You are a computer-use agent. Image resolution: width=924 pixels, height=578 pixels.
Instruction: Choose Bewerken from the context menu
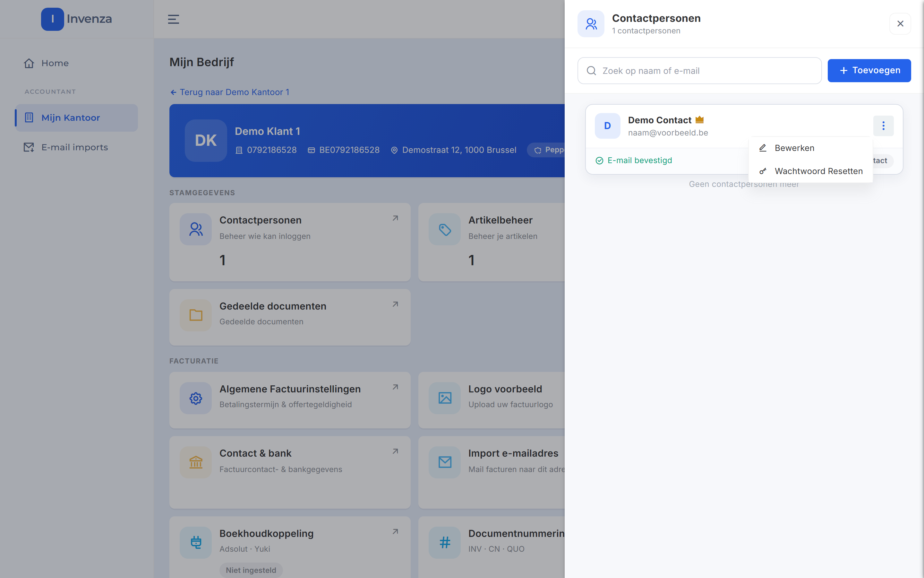(x=811, y=148)
